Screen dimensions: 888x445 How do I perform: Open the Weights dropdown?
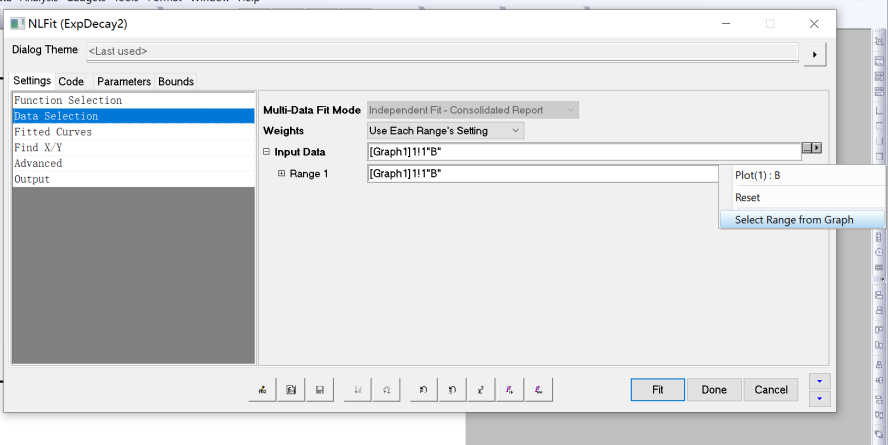(445, 130)
